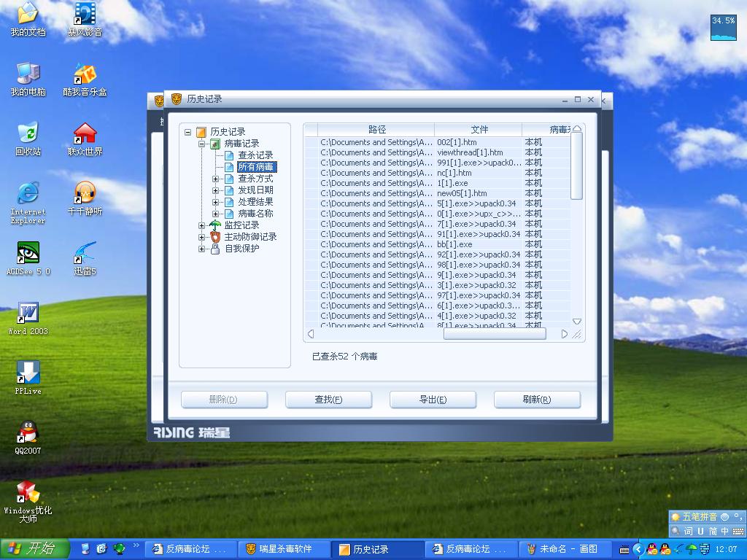This screenshot has height=560, width=747.
Task: Sort by the 路径 column header
Action: (376, 130)
